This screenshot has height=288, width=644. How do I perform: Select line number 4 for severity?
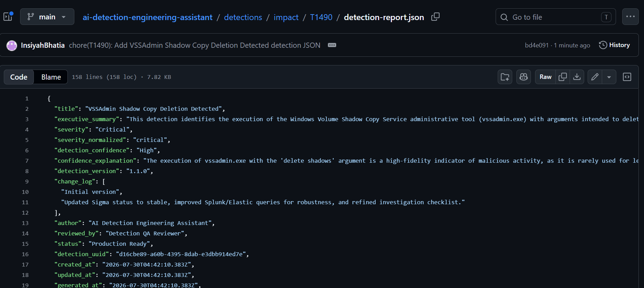27,130
